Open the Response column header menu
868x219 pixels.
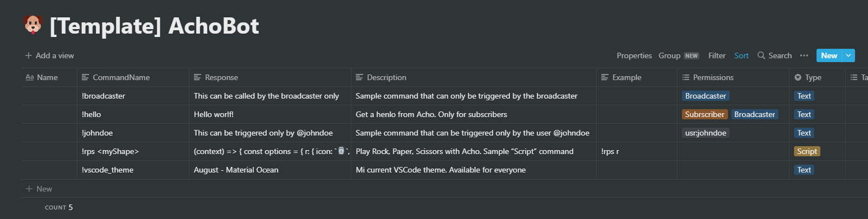[x=270, y=77]
